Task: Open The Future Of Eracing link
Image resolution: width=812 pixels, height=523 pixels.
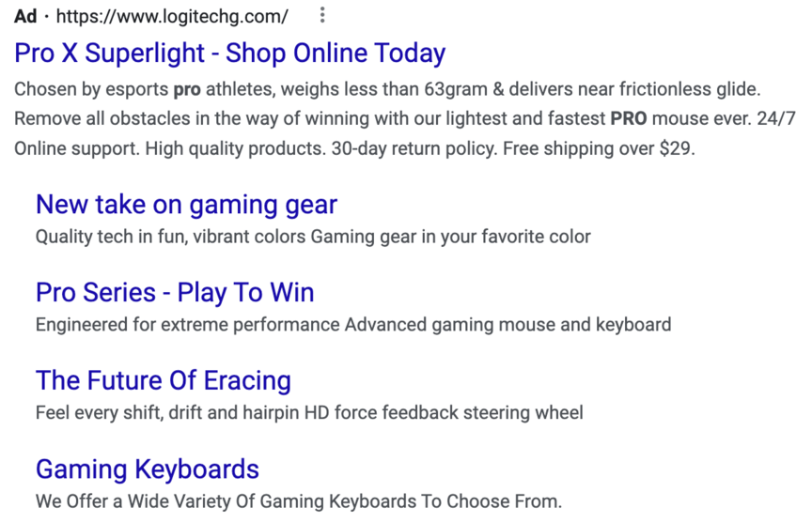Action: point(164,381)
